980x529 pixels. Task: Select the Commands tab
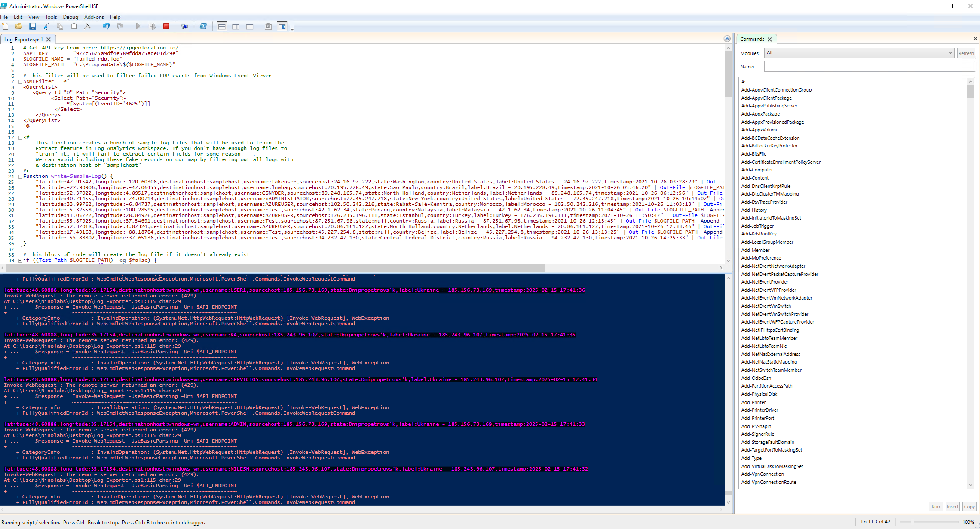point(752,39)
